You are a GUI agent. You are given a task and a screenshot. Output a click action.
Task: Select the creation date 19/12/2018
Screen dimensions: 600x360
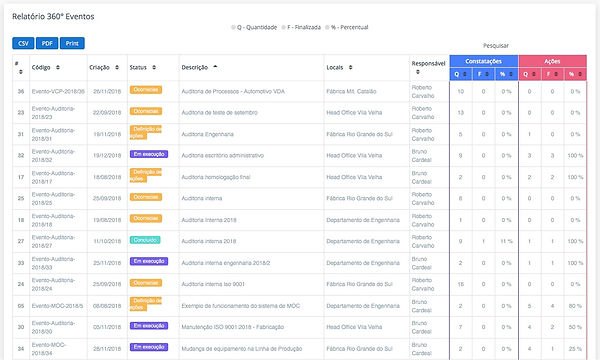point(107,155)
